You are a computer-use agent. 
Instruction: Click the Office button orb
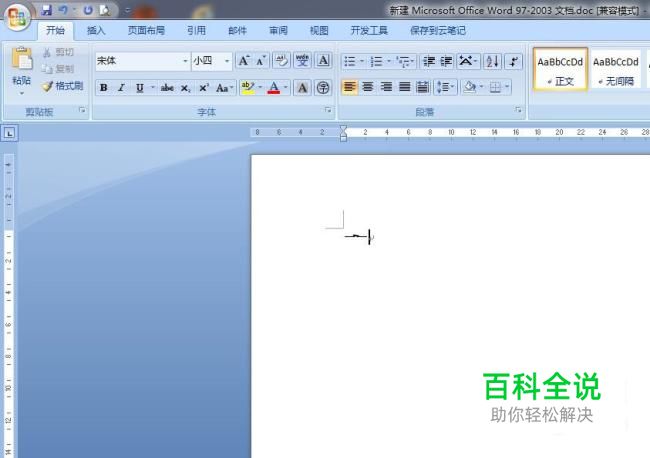(x=17, y=17)
